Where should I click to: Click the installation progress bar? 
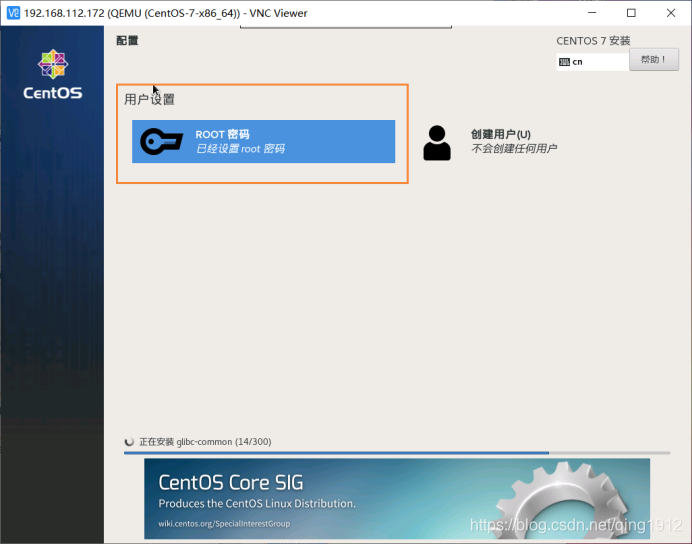coord(397,453)
